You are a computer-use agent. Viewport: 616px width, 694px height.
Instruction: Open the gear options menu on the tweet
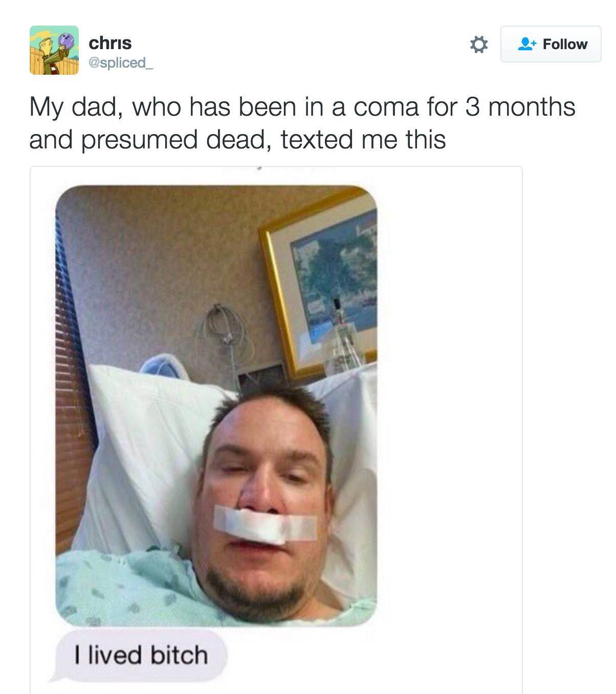pyautogui.click(x=478, y=45)
